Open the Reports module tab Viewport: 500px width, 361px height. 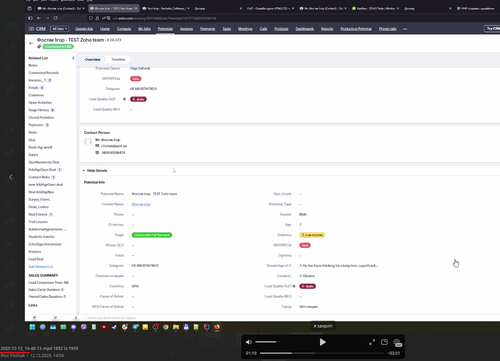point(327,29)
